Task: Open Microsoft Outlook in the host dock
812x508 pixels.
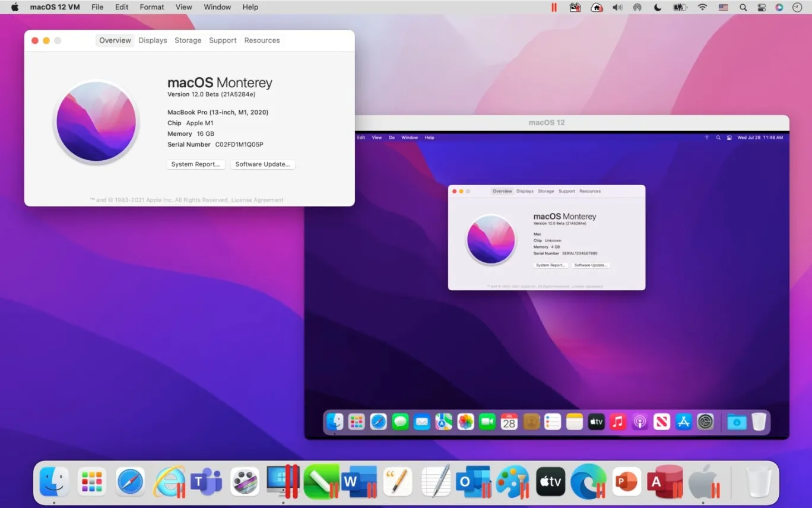Action: [473, 481]
